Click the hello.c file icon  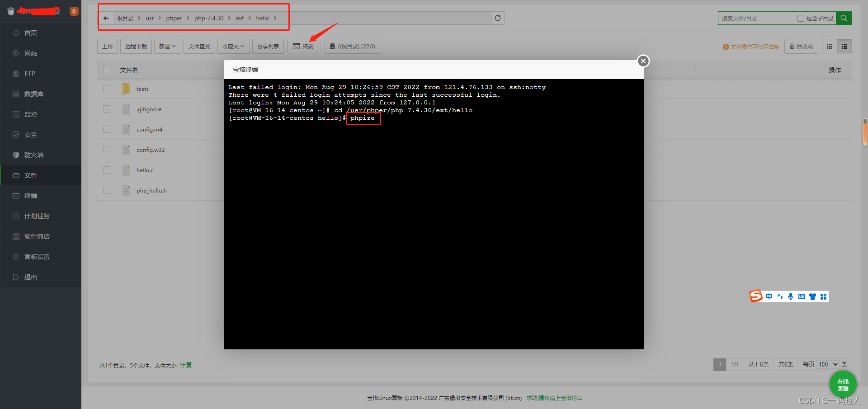pyautogui.click(x=126, y=170)
